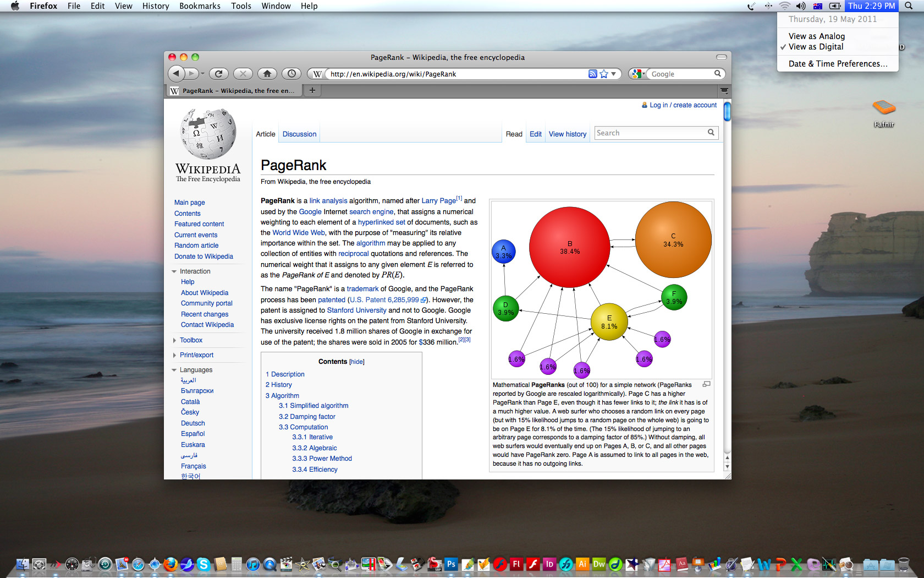924x578 pixels.
Task: Open browsing history with the clock icon
Action: (291, 73)
